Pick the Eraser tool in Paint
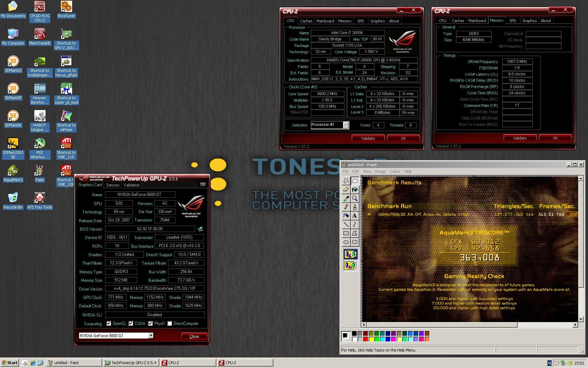This screenshot has height=368, width=588. 346,190
